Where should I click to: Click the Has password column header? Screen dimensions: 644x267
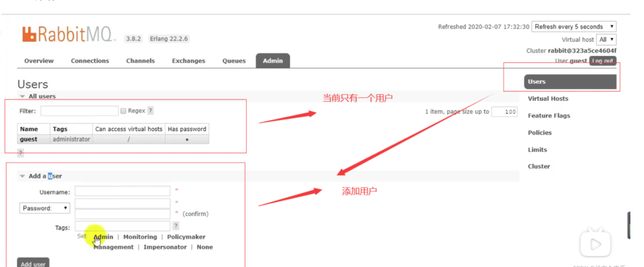pos(187,129)
